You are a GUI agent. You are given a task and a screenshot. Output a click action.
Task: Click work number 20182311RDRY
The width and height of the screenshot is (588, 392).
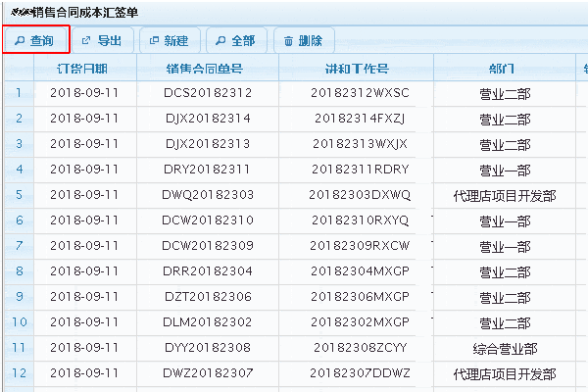click(x=360, y=170)
